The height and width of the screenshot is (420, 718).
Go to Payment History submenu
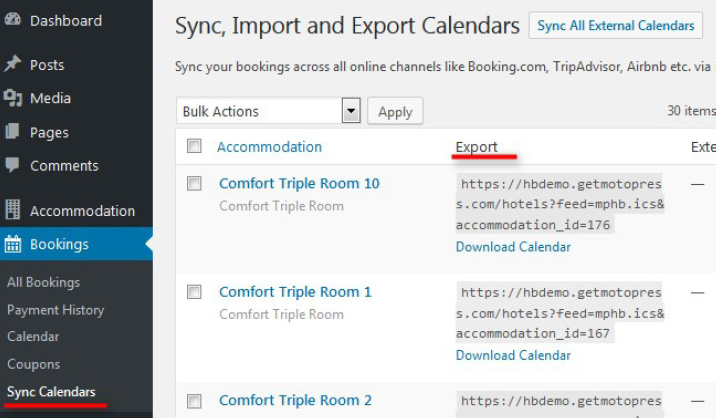click(x=55, y=310)
